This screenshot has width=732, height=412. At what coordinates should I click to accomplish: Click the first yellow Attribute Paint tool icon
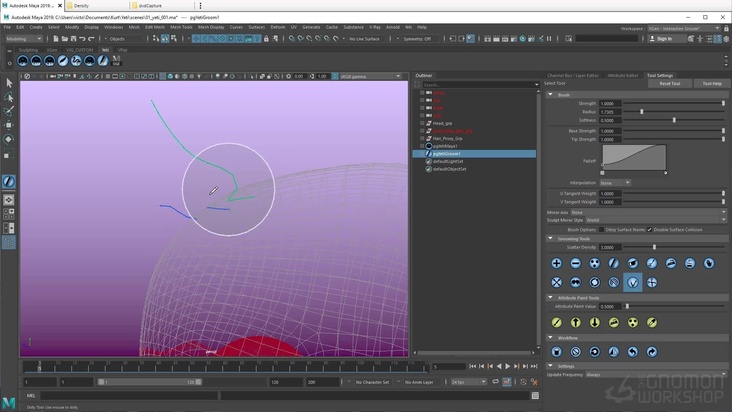[557, 323]
